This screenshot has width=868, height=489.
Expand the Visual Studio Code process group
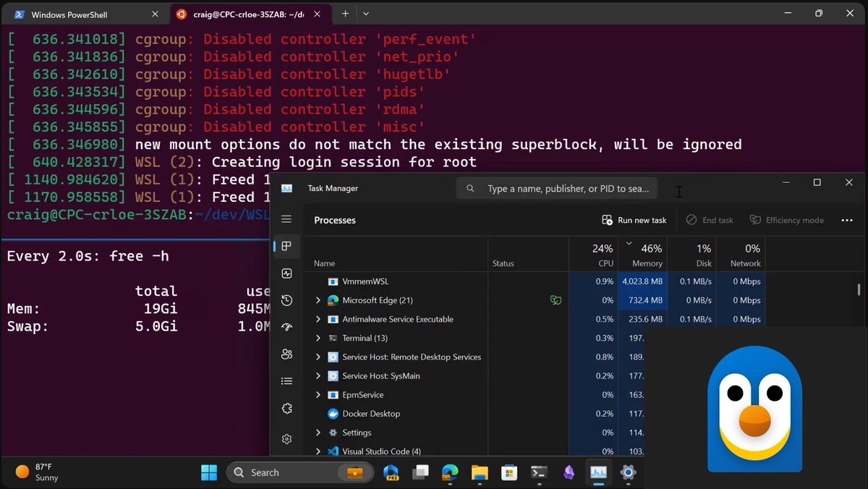(x=318, y=451)
